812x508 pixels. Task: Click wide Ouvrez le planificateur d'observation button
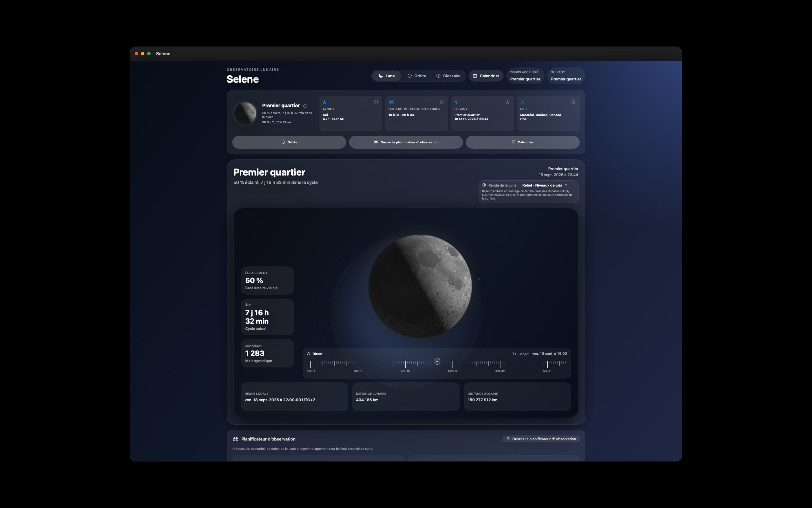[x=406, y=142]
